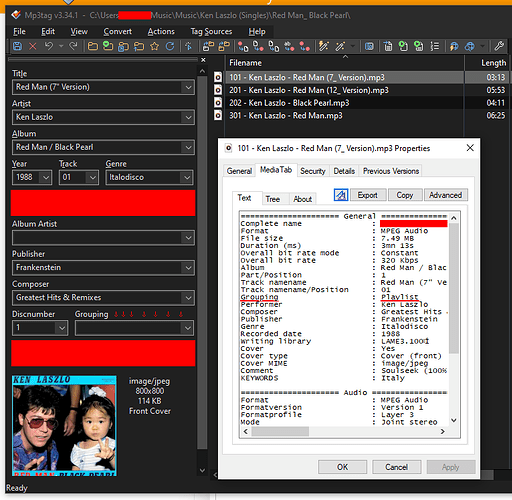This screenshot has width=512, height=500.
Task: Open the File menu
Action: (x=19, y=32)
